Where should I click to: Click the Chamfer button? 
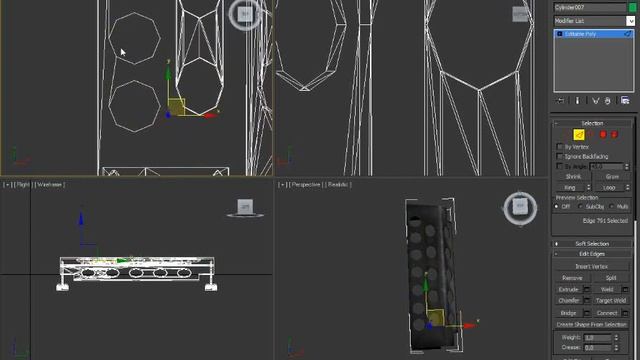click(x=569, y=300)
